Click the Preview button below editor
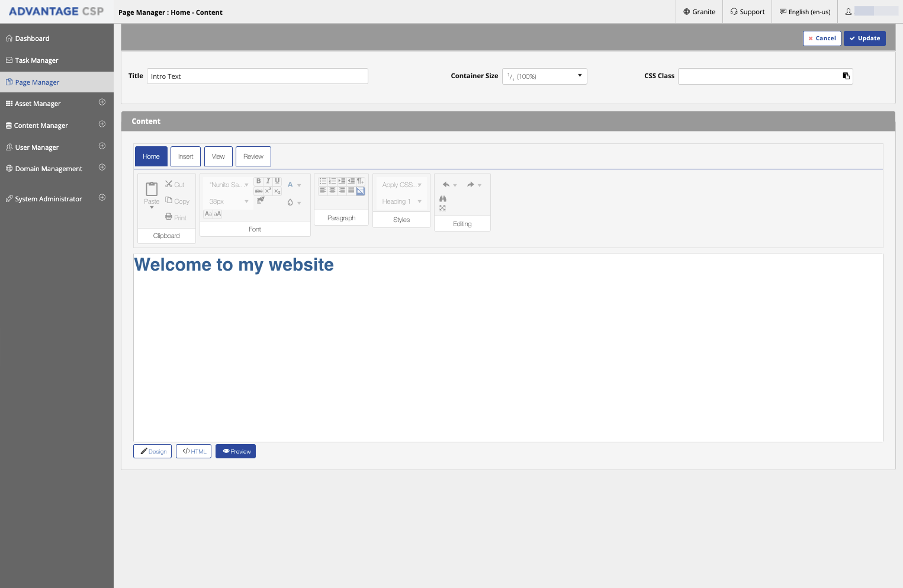The height and width of the screenshot is (588, 903). [236, 451]
